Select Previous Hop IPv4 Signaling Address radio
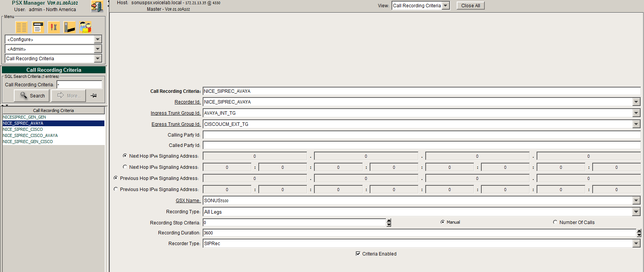The width and height of the screenshot is (644, 272). click(116, 178)
